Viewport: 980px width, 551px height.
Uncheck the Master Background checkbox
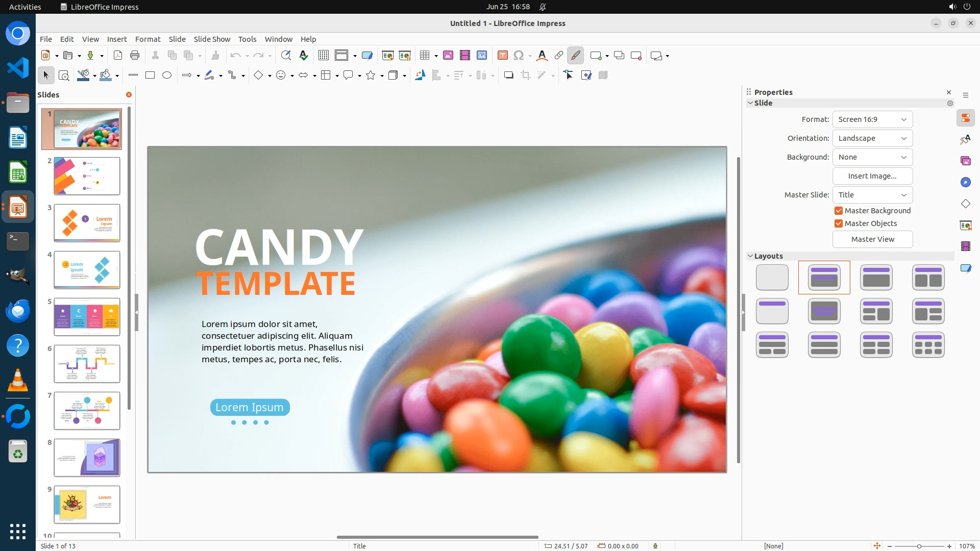click(x=839, y=211)
